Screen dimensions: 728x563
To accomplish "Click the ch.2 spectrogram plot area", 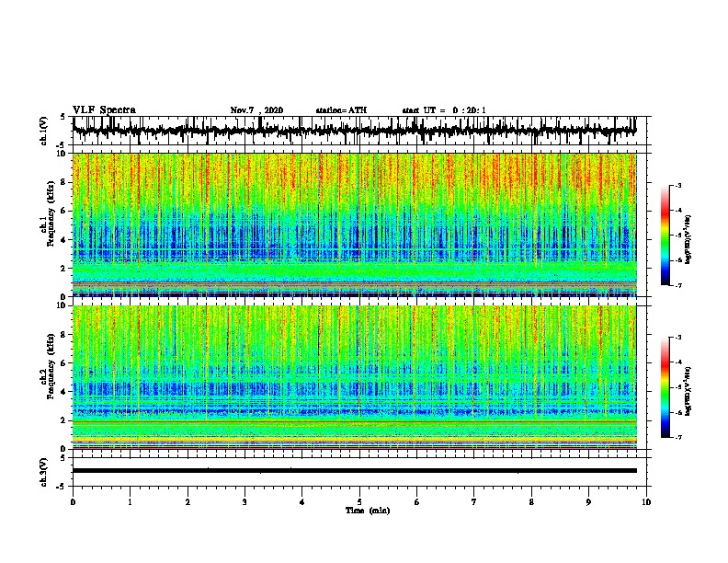I will [x=354, y=377].
